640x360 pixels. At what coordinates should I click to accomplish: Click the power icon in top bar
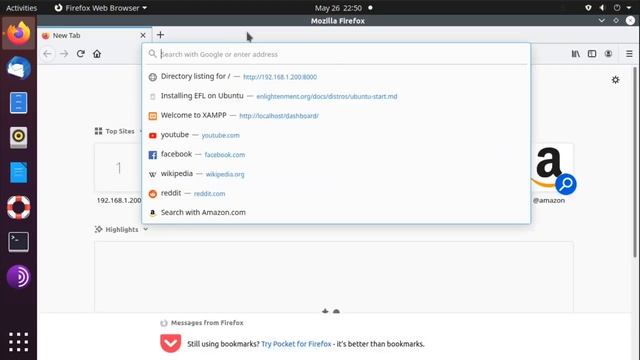click(x=617, y=8)
